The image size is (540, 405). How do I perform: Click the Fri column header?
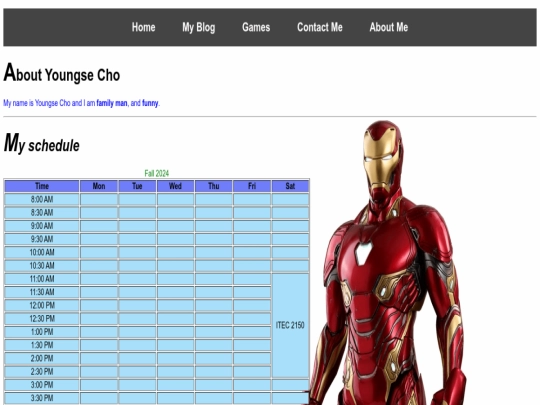click(x=252, y=186)
